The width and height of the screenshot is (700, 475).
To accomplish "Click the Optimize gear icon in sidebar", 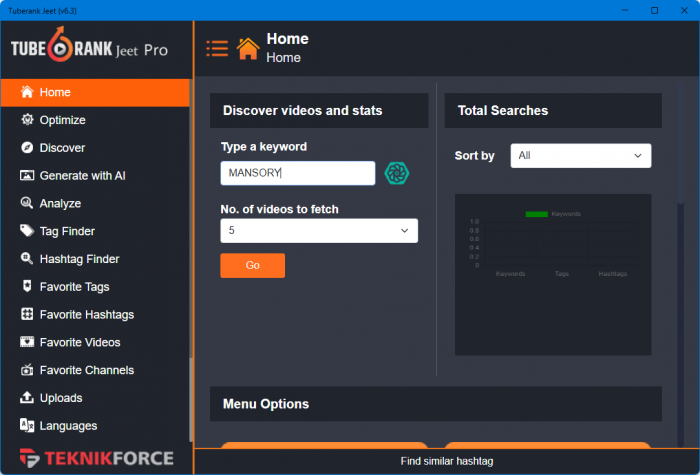I will pos(27,120).
